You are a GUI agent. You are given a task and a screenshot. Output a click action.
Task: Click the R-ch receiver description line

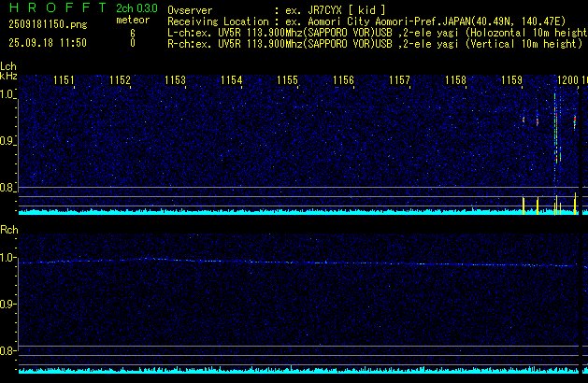pyautogui.click(x=374, y=43)
